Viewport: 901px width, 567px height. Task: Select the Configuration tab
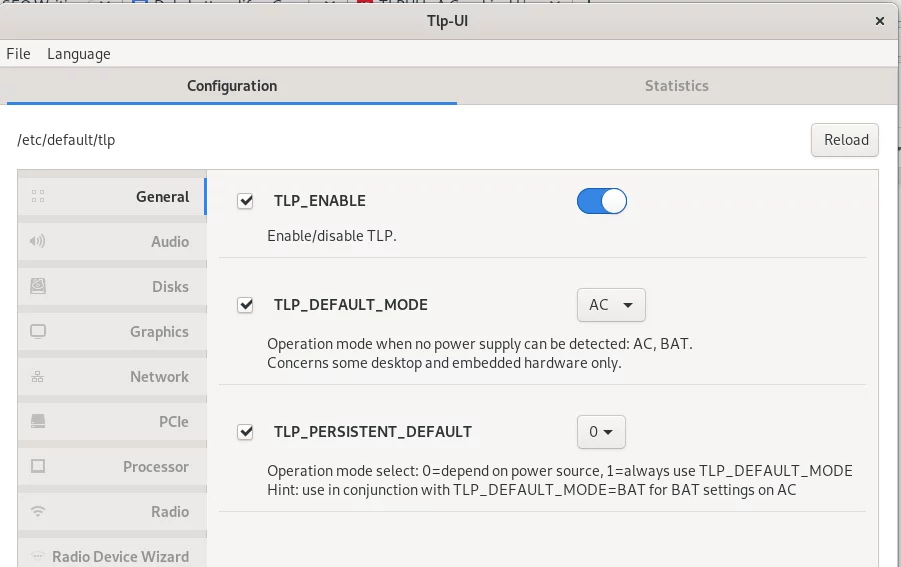pyautogui.click(x=232, y=86)
